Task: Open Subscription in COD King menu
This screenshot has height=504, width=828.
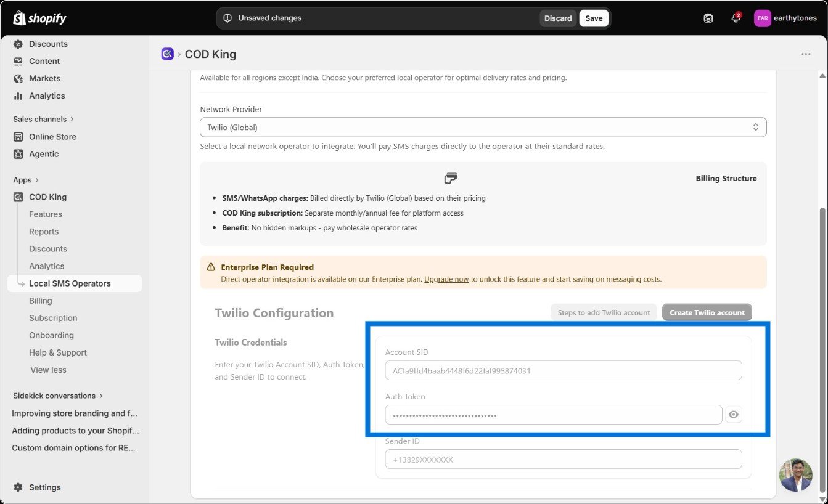Action: click(53, 318)
